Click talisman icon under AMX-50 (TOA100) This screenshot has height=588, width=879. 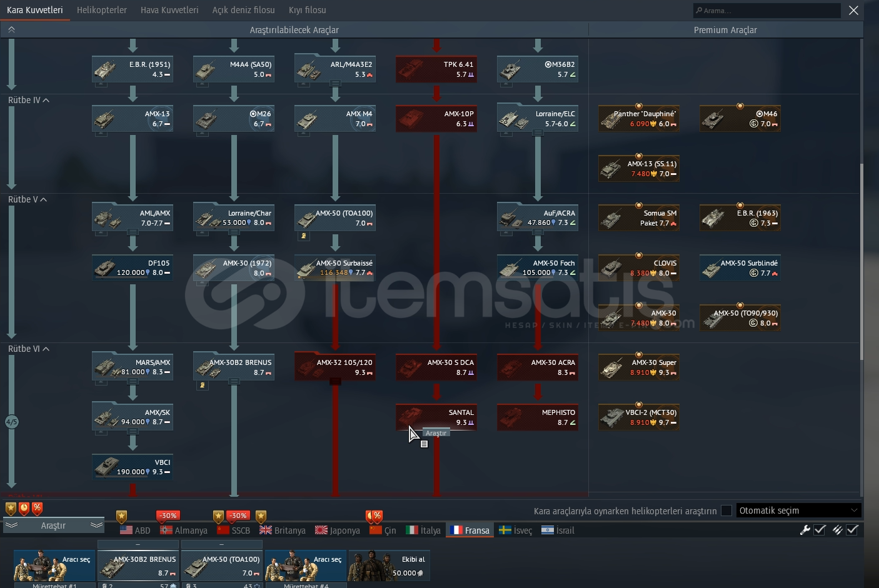click(x=304, y=236)
